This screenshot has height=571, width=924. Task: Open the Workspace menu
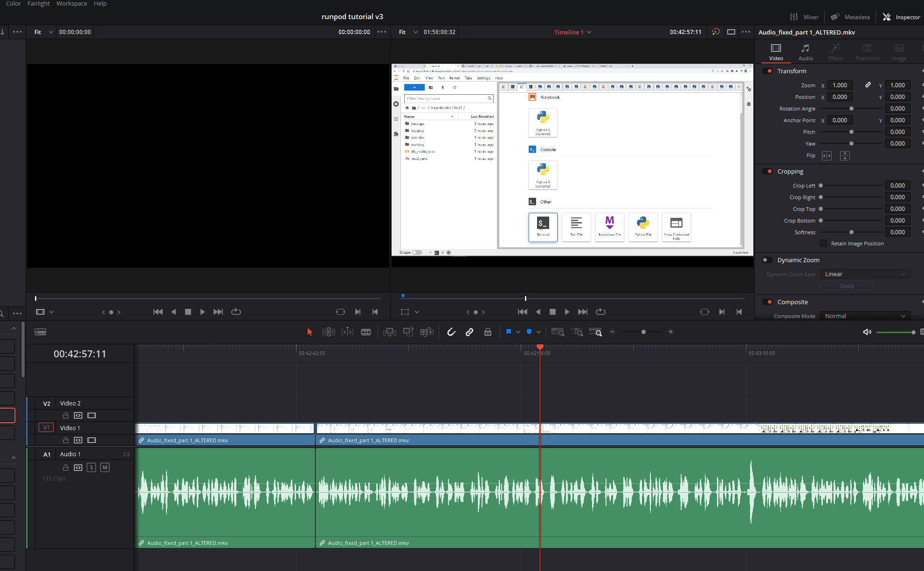tap(72, 4)
